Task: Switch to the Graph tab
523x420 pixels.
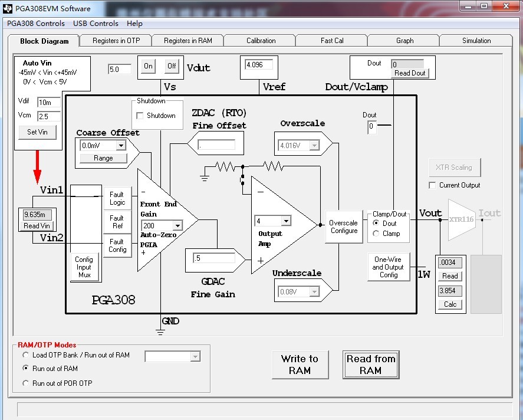Action: click(x=404, y=41)
